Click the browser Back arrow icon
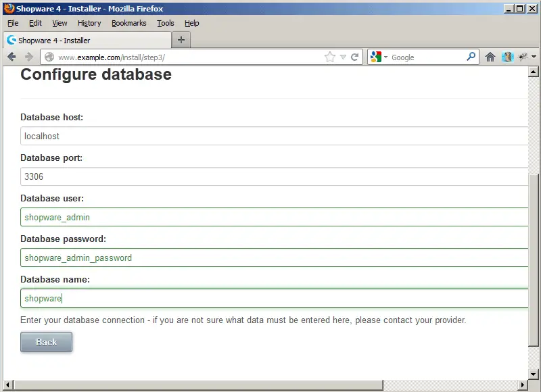Viewport: 541px width, 392px height. click(x=11, y=57)
